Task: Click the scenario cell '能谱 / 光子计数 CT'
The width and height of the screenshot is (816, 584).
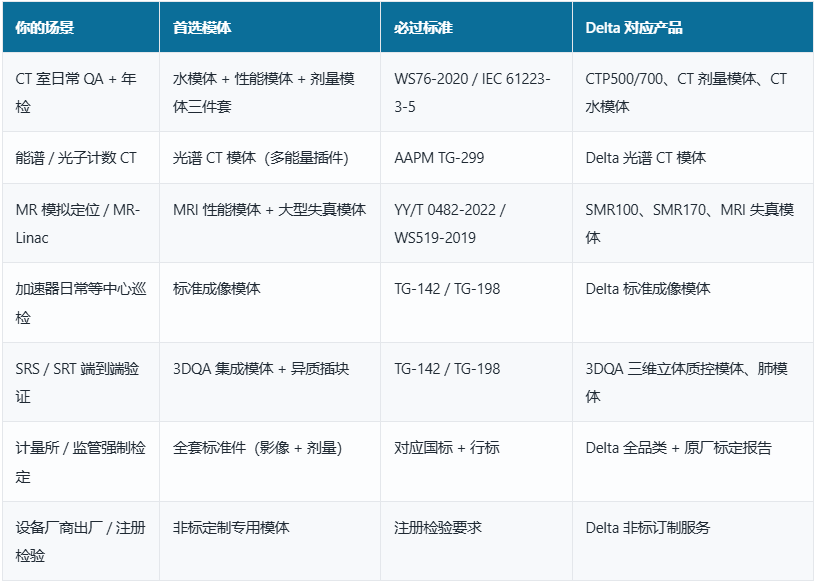Action: click(81, 158)
